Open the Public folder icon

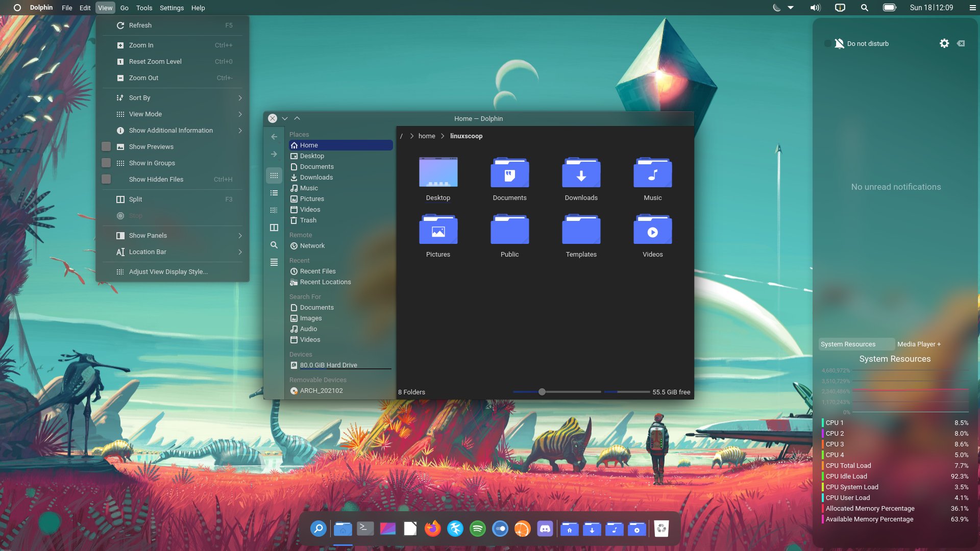point(509,229)
